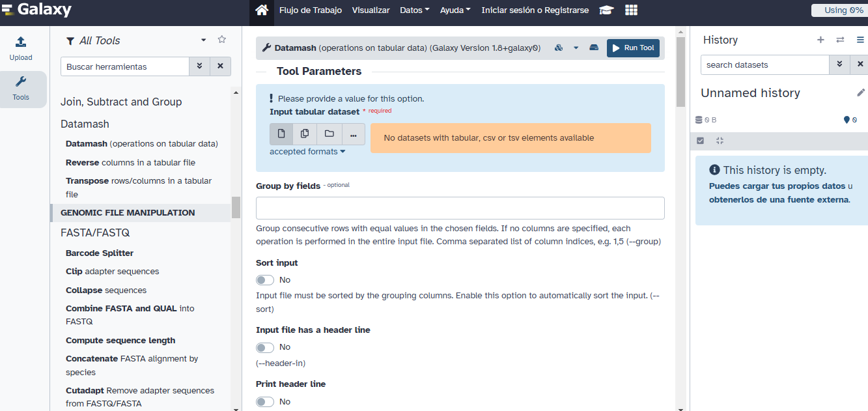
Task: Click the Upload icon in the sidebar
Action: pos(21,48)
